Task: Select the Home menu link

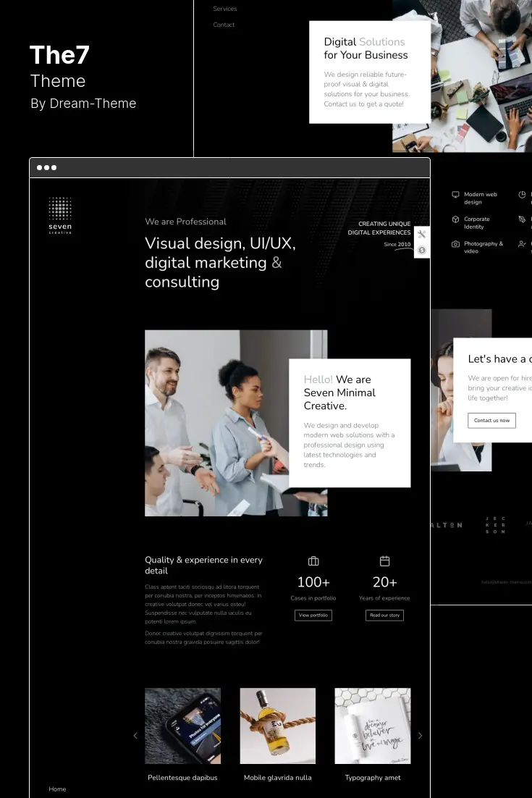Action: [x=57, y=789]
